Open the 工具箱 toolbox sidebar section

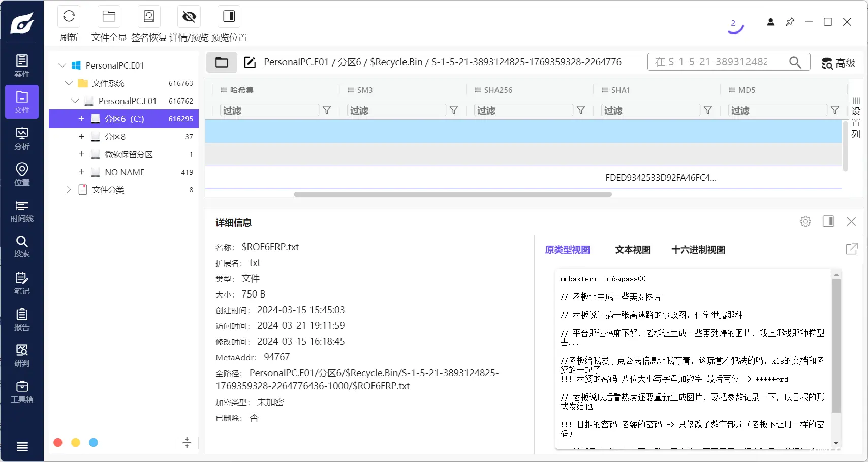point(22,391)
